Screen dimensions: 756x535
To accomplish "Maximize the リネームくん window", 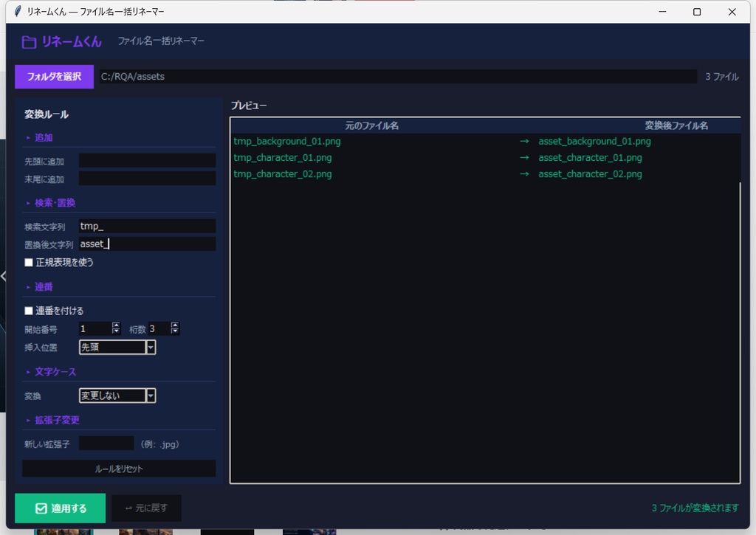I will point(697,12).
